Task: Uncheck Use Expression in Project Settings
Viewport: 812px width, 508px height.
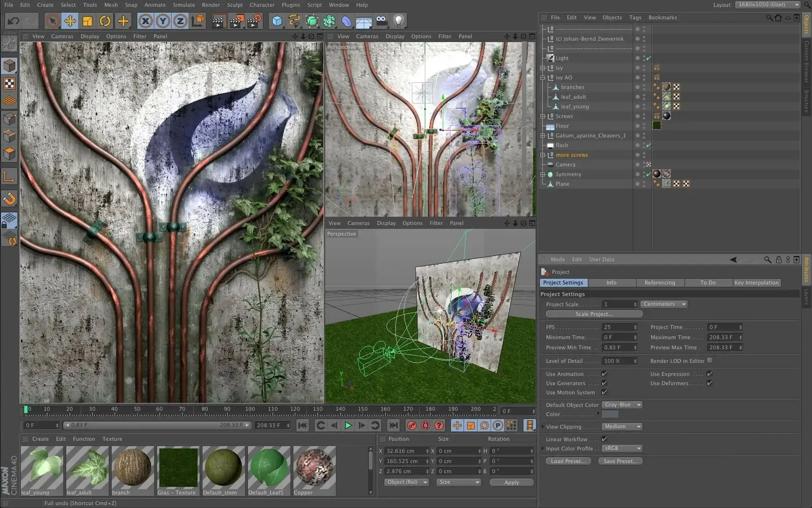Action: [x=710, y=374]
